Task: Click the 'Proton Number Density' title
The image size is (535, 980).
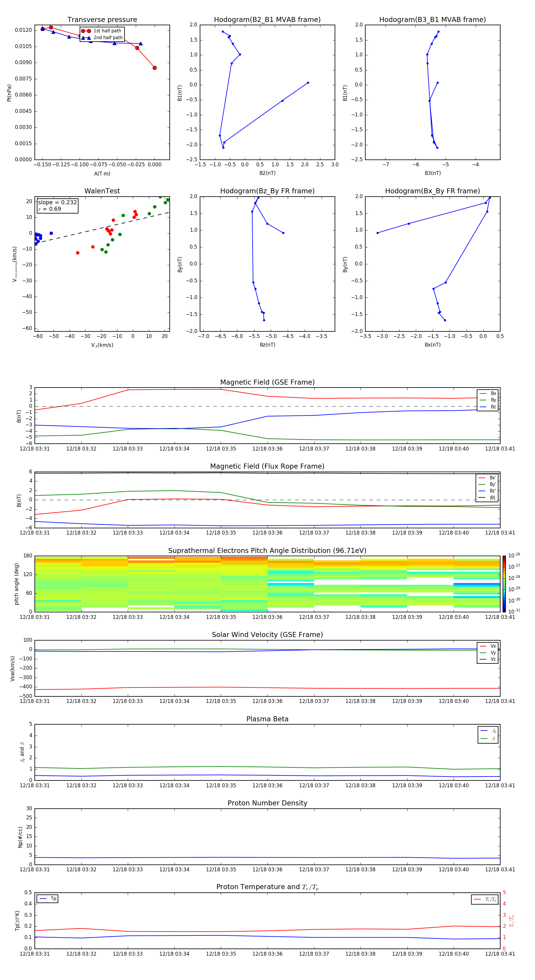Action: click(x=267, y=803)
